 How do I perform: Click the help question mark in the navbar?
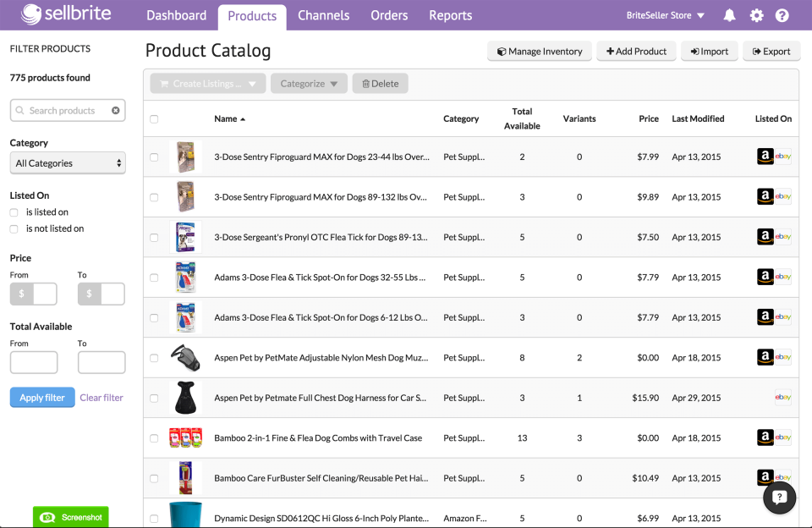tap(783, 15)
